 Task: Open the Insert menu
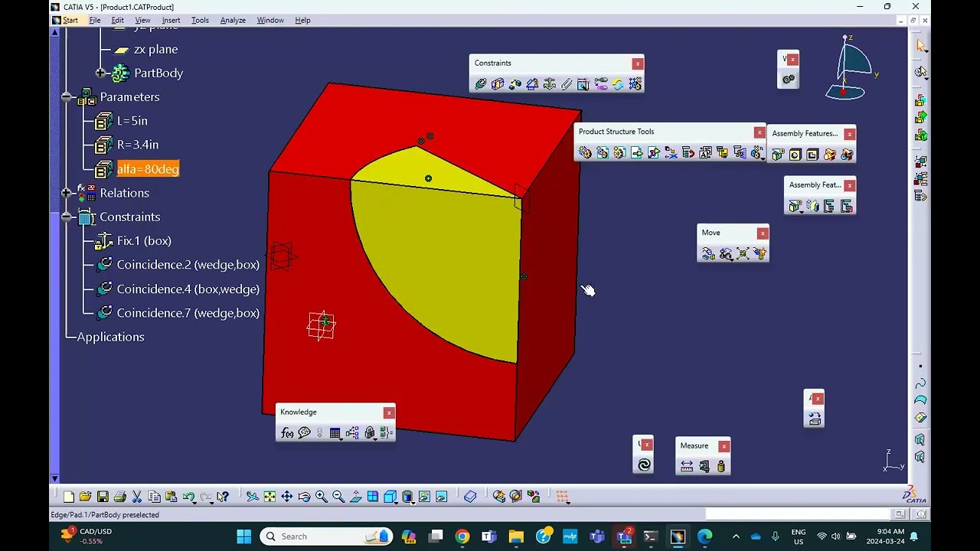[171, 21]
